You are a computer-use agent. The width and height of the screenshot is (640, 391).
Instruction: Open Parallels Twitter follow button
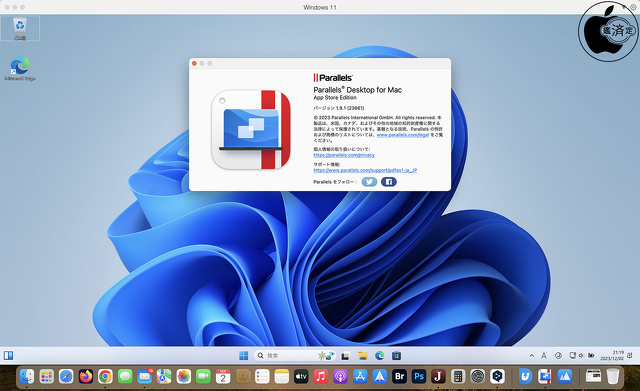(x=369, y=182)
